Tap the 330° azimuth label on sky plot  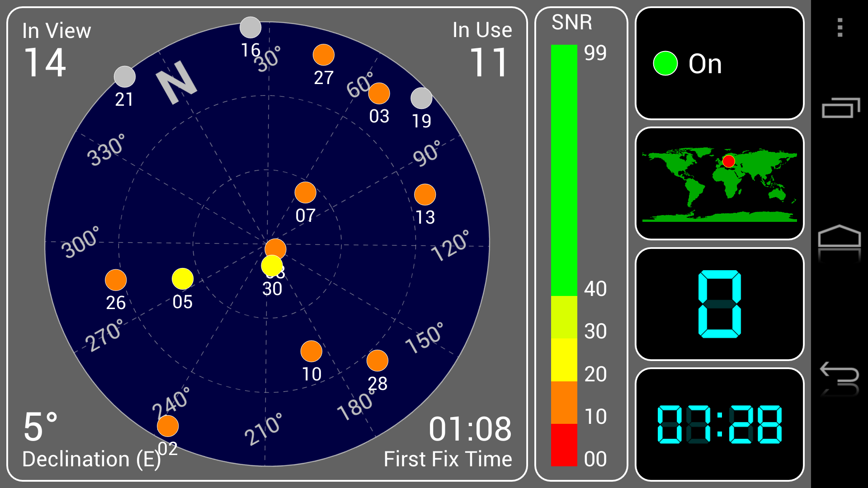click(x=106, y=150)
